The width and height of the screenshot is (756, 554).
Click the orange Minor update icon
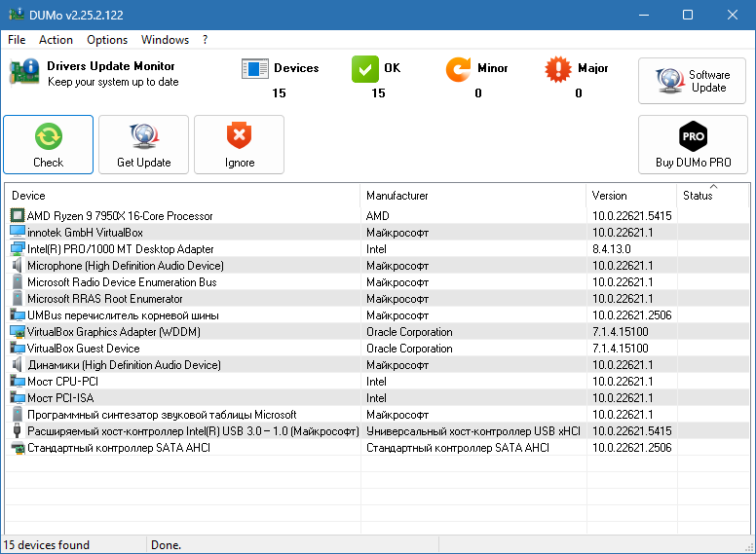pyautogui.click(x=458, y=69)
